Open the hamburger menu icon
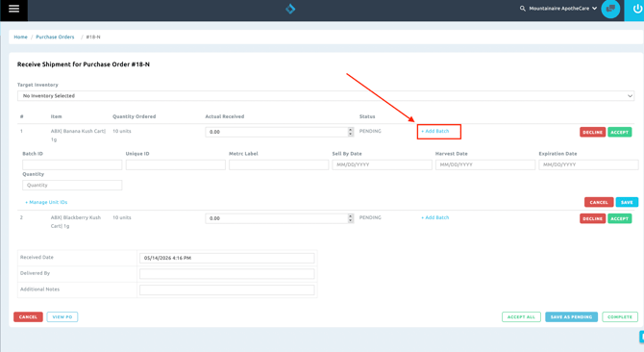The height and width of the screenshot is (352, 644). point(13,9)
